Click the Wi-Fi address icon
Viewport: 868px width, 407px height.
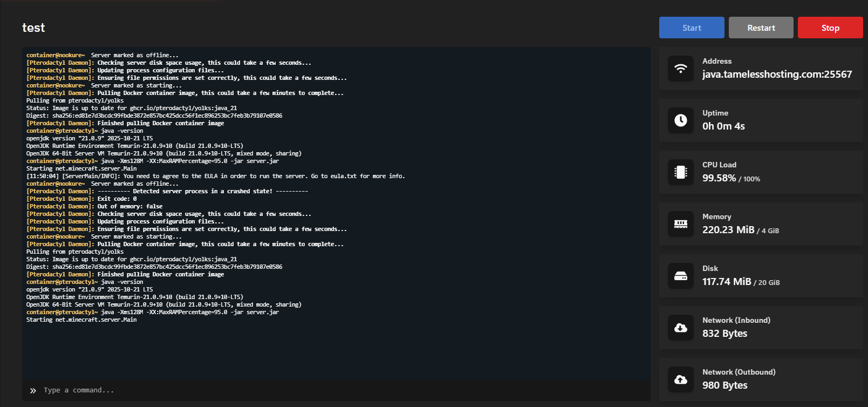pos(681,69)
